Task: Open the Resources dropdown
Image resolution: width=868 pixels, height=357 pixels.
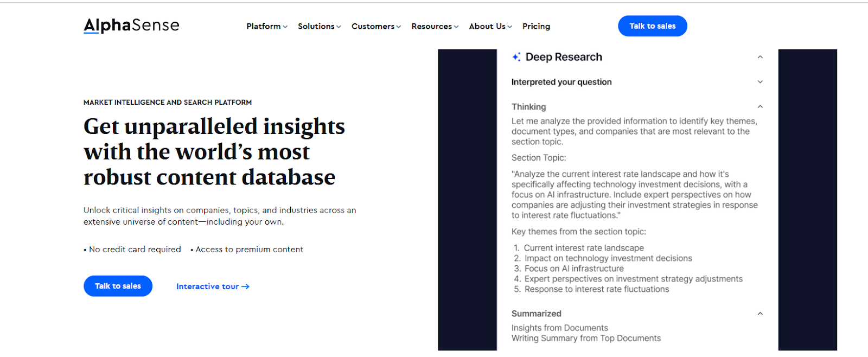Action: pyautogui.click(x=435, y=26)
